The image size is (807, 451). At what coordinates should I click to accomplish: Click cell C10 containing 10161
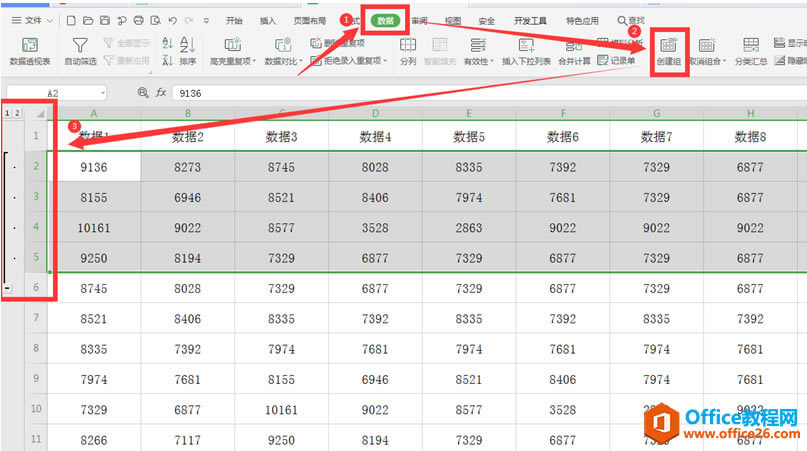(x=281, y=409)
